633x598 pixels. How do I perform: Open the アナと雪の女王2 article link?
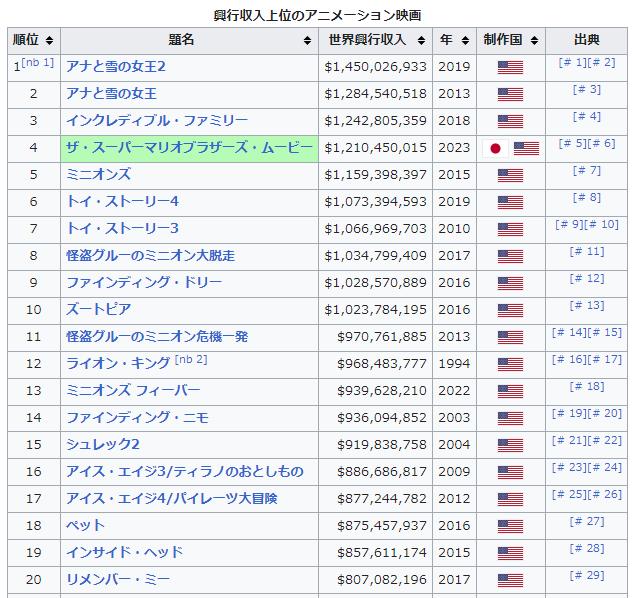click(116, 67)
